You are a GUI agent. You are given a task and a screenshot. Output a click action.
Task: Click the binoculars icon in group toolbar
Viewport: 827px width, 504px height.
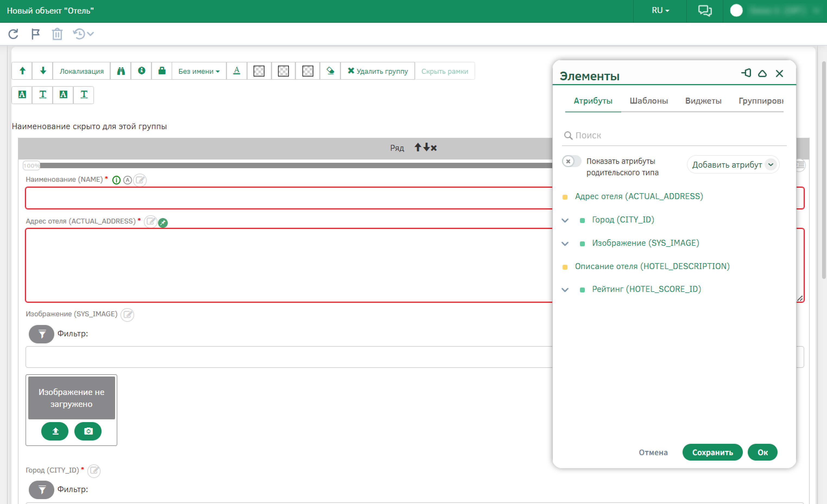click(x=121, y=71)
